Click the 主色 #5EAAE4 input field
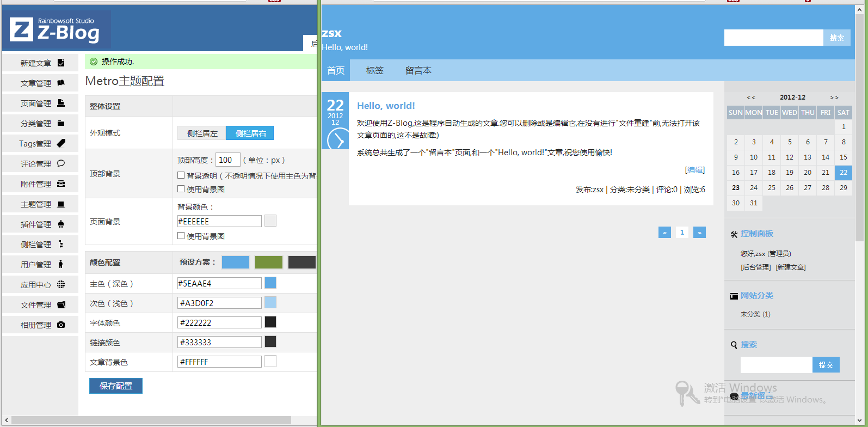Screen dimensions: 868x427 (x=219, y=283)
